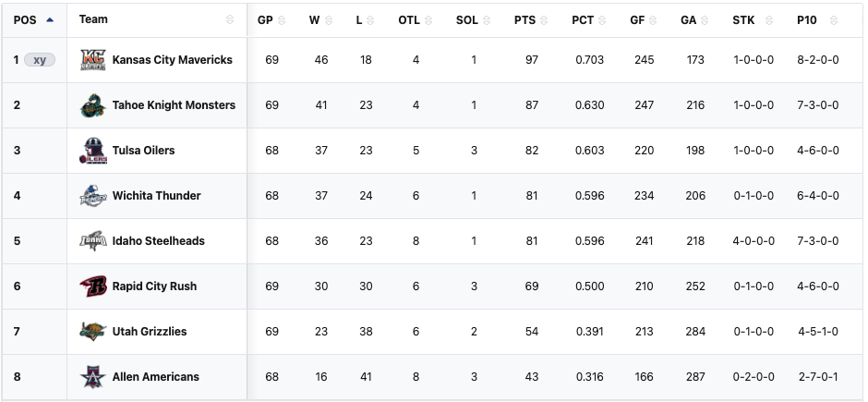The image size is (868, 402).
Task: Click the Allen Americans team logo
Action: pyautogui.click(x=93, y=376)
